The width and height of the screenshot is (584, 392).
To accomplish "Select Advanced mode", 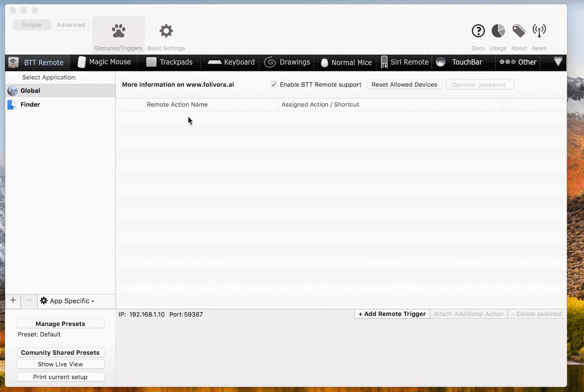I will click(71, 25).
